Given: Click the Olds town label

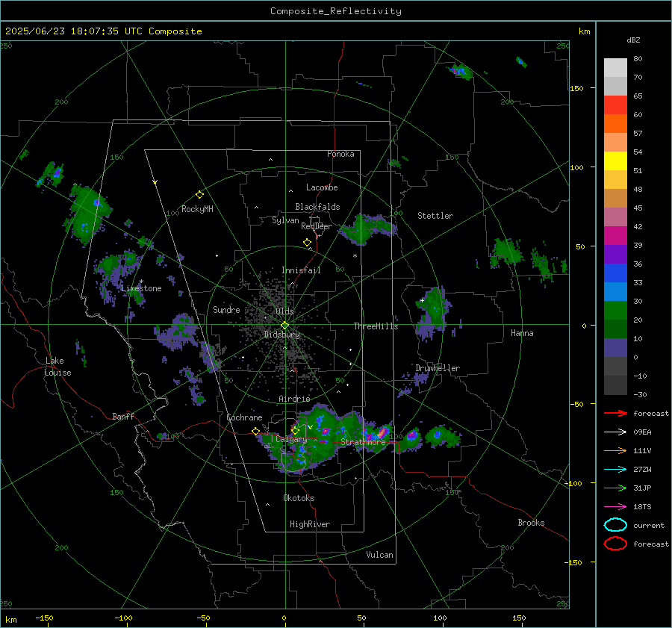Looking at the screenshot, I should point(284,311).
